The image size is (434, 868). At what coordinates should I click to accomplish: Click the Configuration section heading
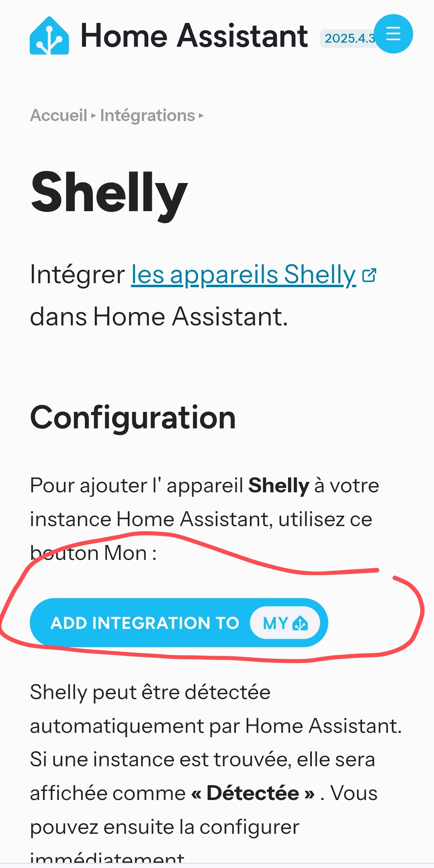coord(133,418)
